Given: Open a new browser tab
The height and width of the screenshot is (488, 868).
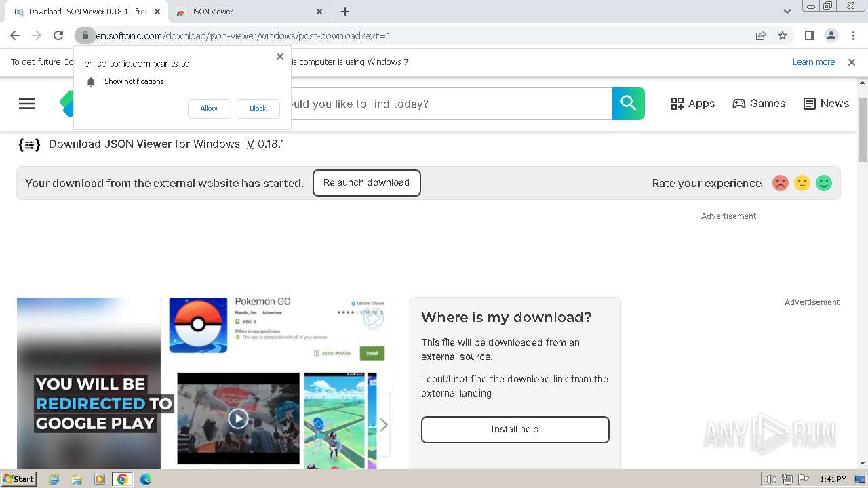Looking at the screenshot, I should click(345, 12).
